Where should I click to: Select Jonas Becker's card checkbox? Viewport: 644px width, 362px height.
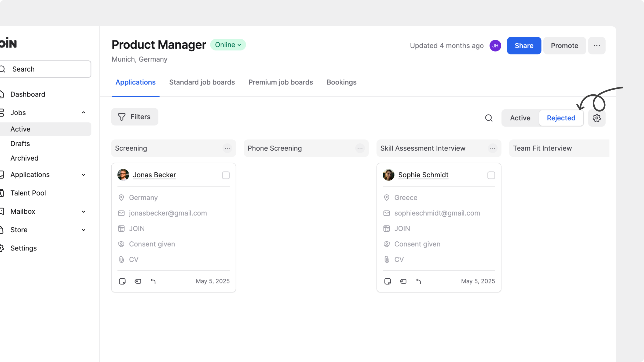[226, 175]
